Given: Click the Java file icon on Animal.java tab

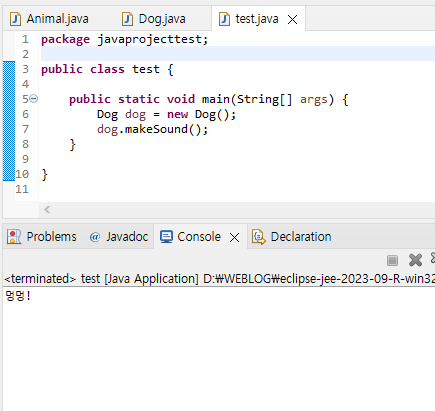Looking at the screenshot, I should coord(15,19).
